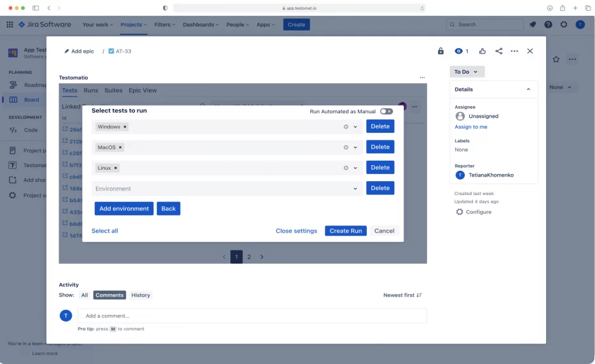Screen dimensions: 595x364
Task: Toggle Run Automated as Manual switch
Action: pyautogui.click(x=386, y=112)
